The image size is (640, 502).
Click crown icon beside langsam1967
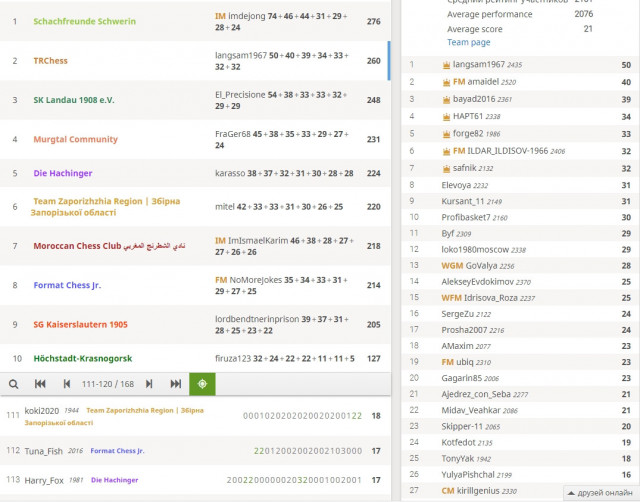point(446,65)
